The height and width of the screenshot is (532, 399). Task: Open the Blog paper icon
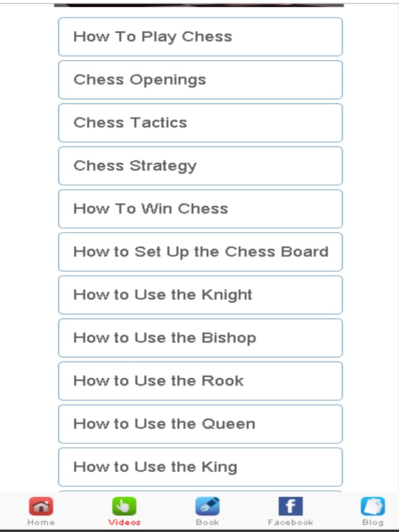pos(373,506)
